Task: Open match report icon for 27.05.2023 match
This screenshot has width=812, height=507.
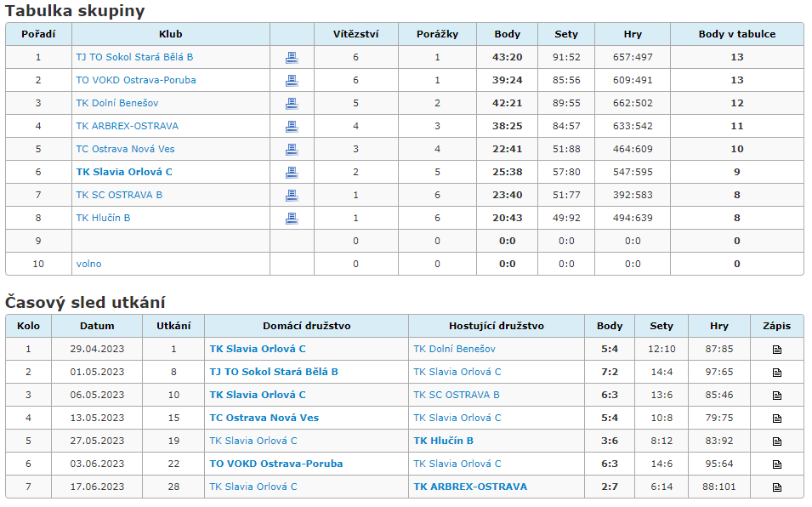Action: point(777,441)
